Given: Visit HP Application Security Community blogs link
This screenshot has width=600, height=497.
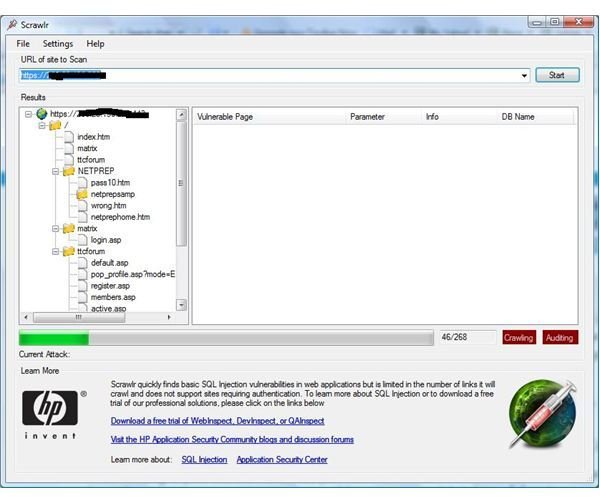Looking at the screenshot, I should click(x=232, y=439).
